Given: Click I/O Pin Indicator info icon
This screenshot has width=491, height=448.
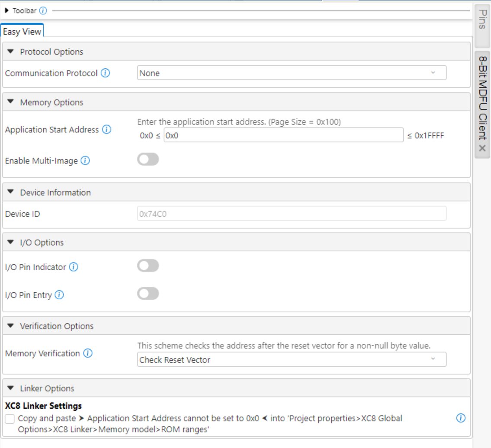Looking at the screenshot, I should [74, 267].
